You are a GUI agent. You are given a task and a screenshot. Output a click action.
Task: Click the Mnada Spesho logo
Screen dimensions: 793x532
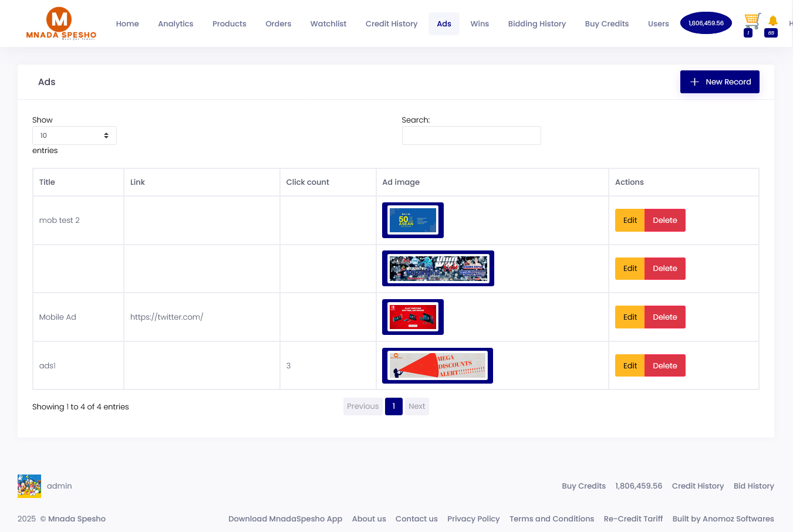coord(61,23)
